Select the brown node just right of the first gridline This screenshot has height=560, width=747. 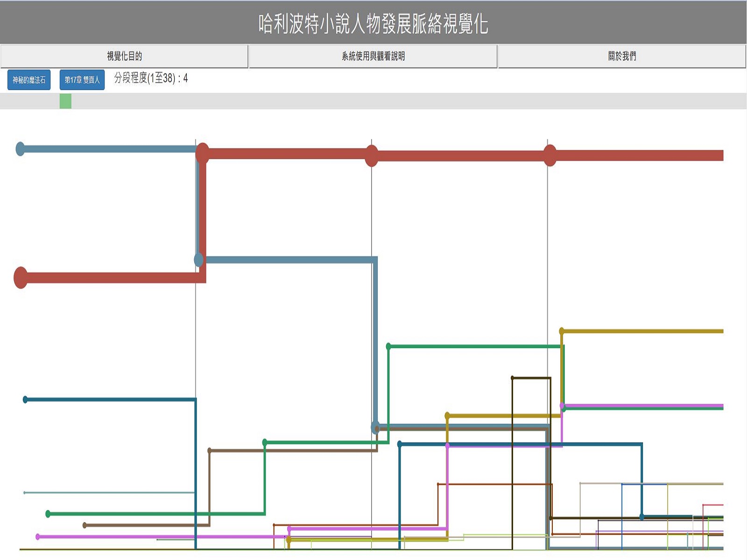(210, 450)
